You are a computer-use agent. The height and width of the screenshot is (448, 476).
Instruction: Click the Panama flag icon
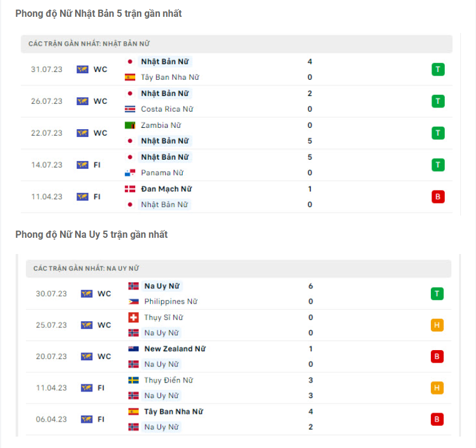pyautogui.click(x=130, y=173)
